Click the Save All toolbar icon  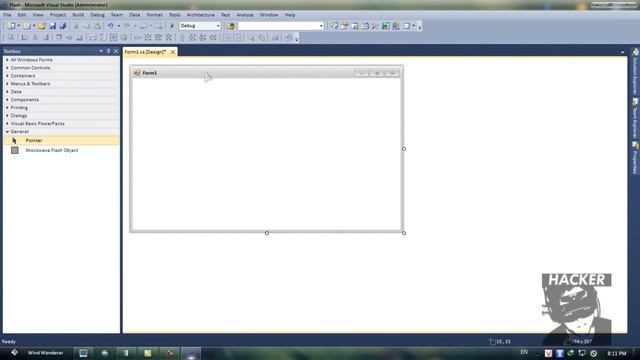pos(63,26)
